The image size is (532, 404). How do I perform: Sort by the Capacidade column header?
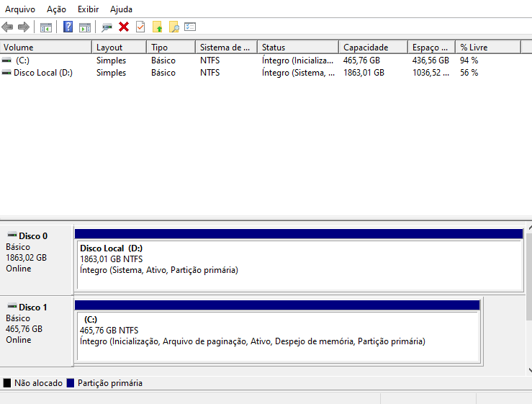click(x=373, y=48)
